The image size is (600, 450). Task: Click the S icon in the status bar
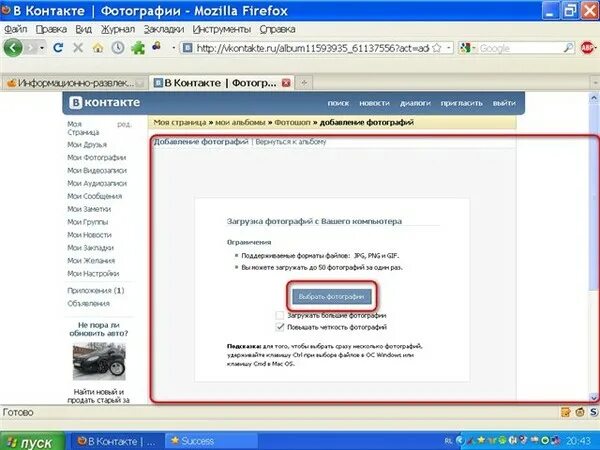[x=593, y=412]
